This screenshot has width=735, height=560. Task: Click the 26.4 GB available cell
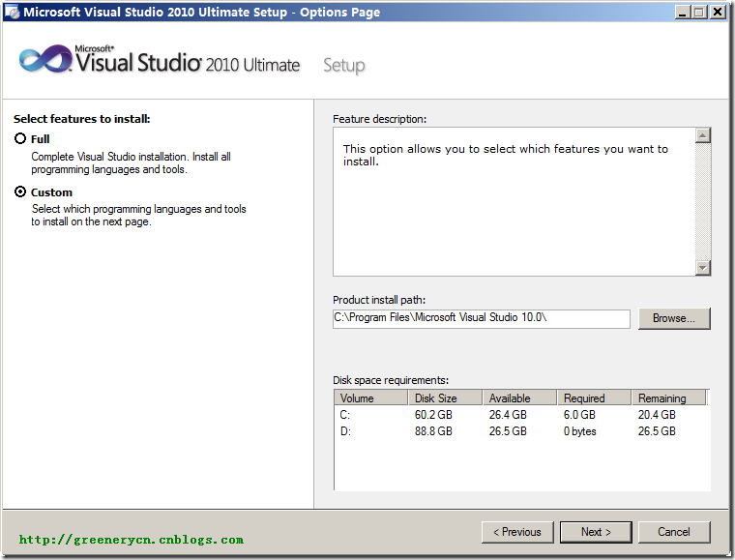508,415
